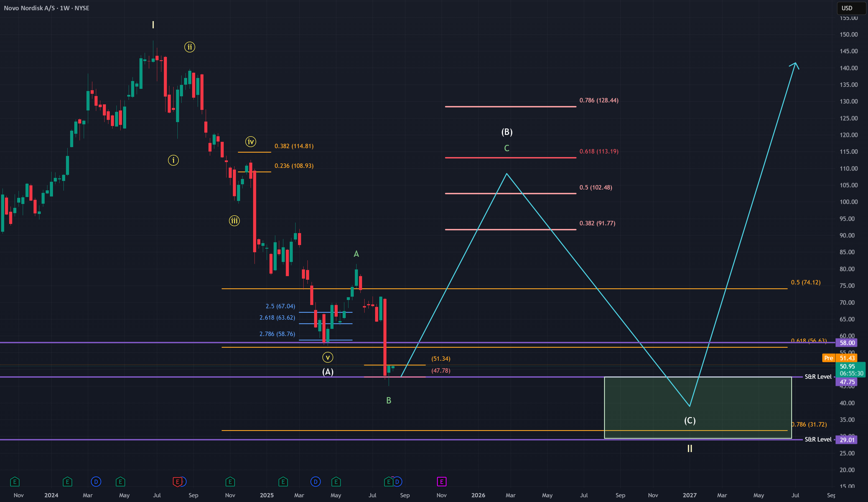Select the yellow circled iv wave label
The width and height of the screenshot is (868, 502).
[x=251, y=141]
